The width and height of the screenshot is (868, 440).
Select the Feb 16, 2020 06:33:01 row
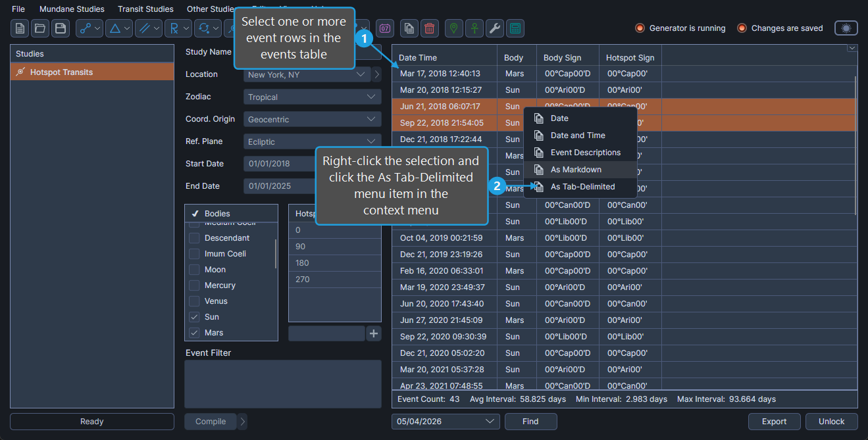click(x=624, y=271)
